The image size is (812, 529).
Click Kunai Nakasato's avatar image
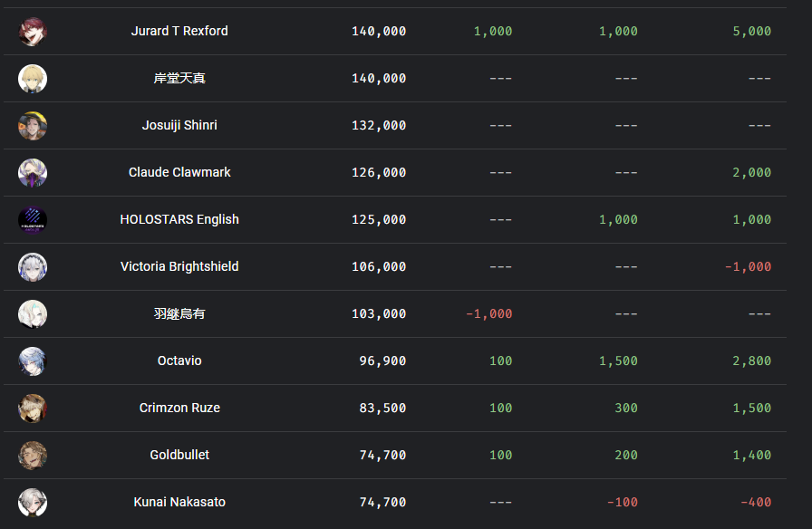click(x=33, y=503)
